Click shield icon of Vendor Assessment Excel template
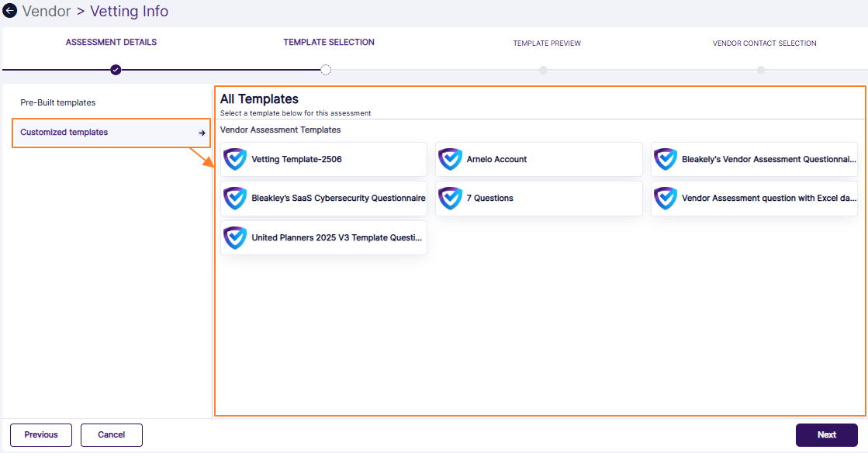This screenshot has width=868, height=453. [665, 198]
